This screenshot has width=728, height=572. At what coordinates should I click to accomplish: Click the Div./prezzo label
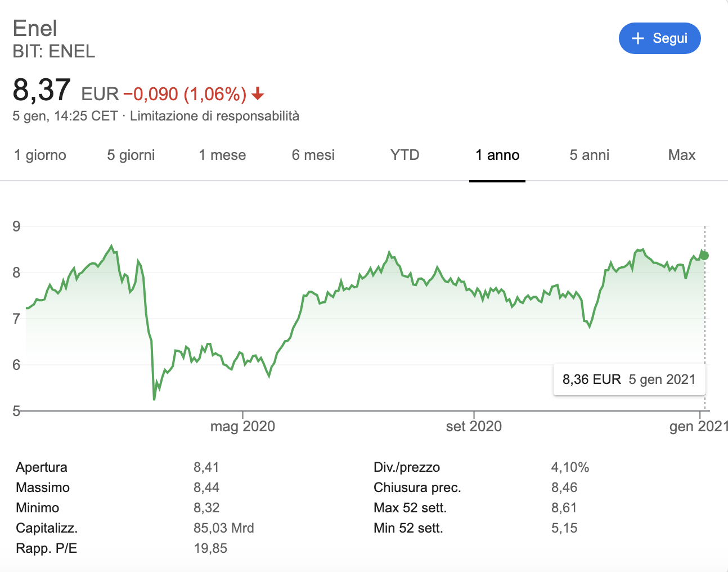coord(407,467)
